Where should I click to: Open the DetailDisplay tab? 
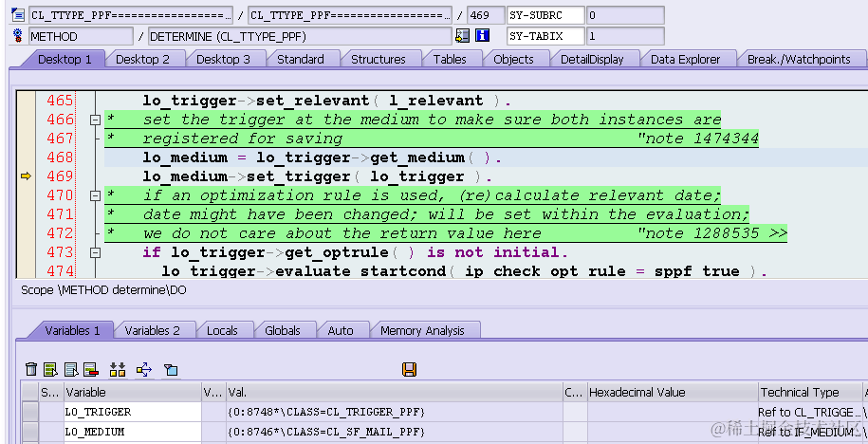click(x=592, y=59)
